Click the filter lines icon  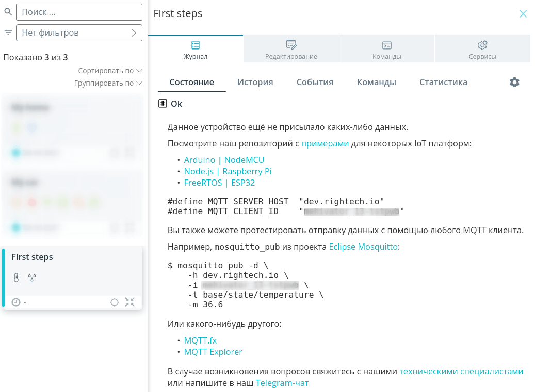coord(8,32)
